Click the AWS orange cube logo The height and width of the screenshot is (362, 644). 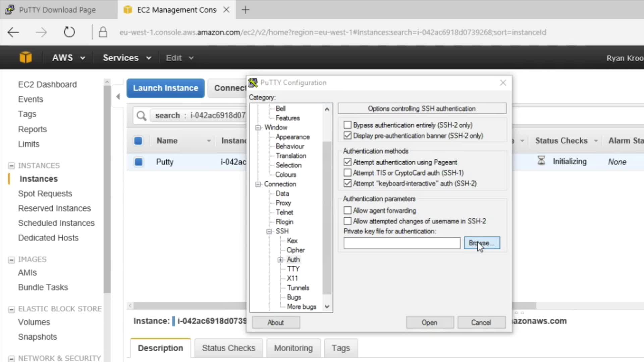(25, 58)
